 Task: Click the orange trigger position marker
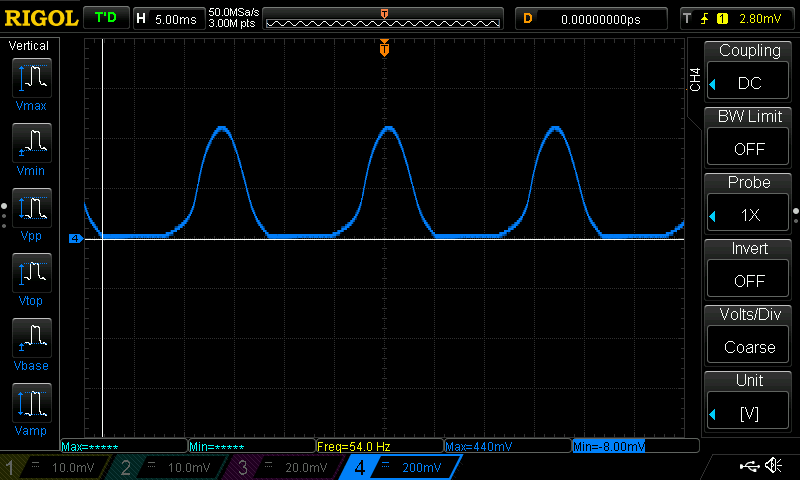384,49
